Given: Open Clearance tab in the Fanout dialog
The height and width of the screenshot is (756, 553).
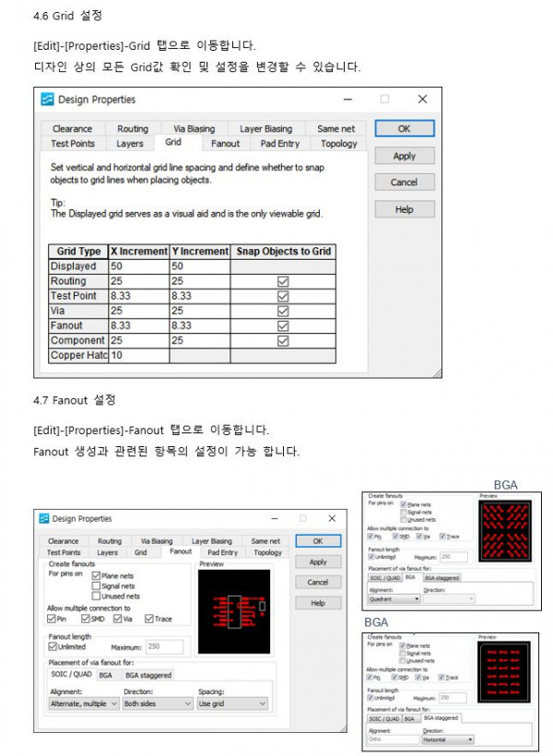Looking at the screenshot, I should [64, 541].
